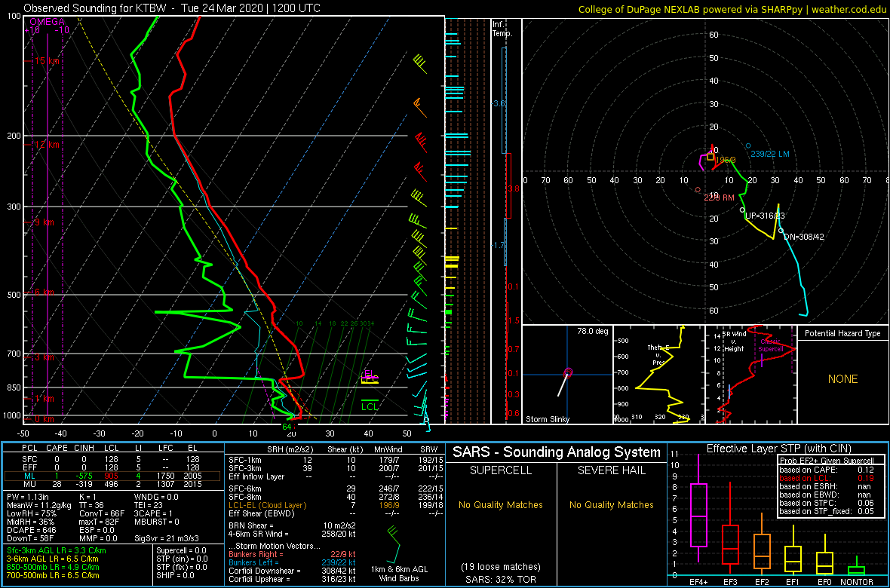Click the OMEGA label
Viewport: 890px width, 588px height.
coord(47,22)
